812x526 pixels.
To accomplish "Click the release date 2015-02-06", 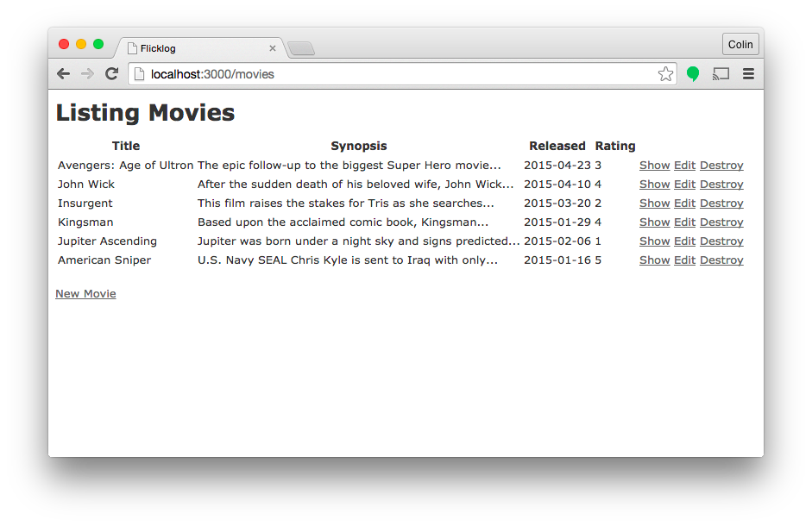I will [557, 241].
